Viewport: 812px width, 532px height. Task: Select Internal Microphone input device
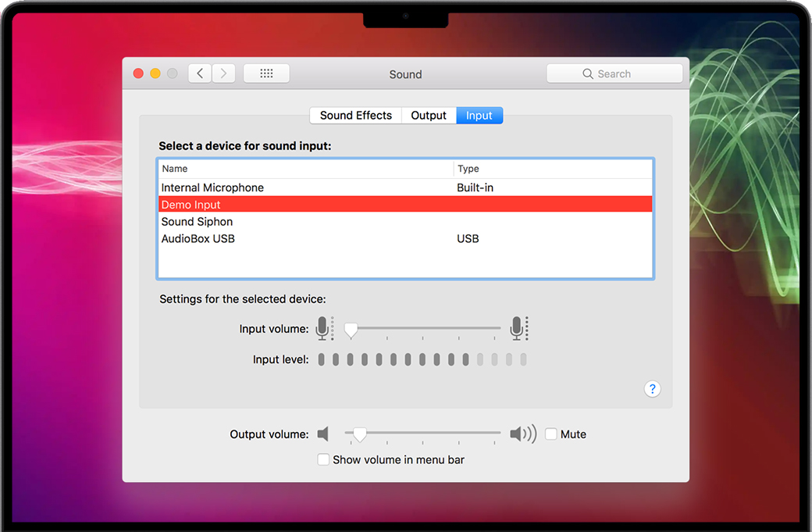pyautogui.click(x=212, y=187)
